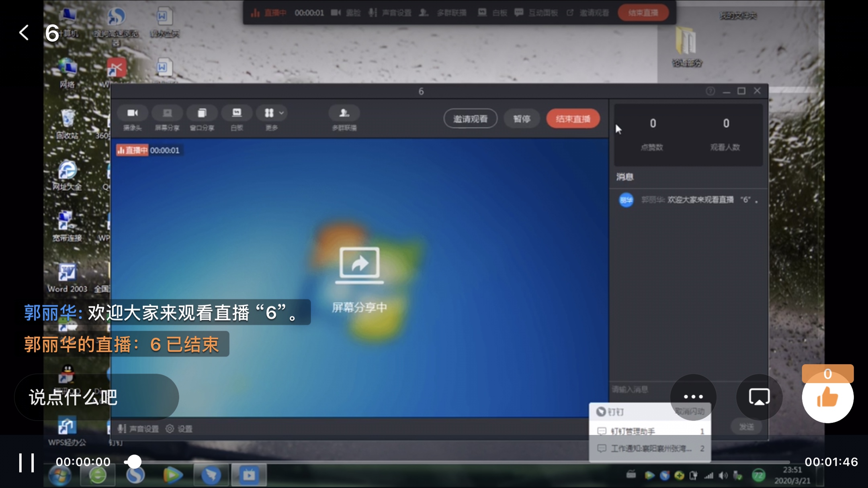Click the help question-mark icon in title bar

tap(710, 91)
